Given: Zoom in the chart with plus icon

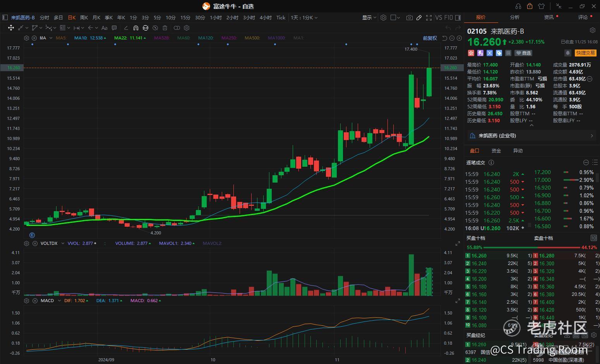Looking at the screenshot, I should [x=459, y=38].
